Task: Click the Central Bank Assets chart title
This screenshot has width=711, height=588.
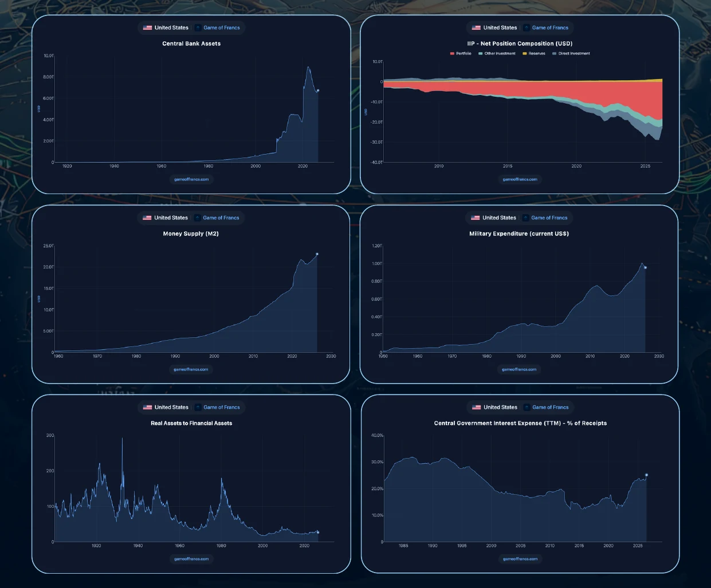Action: [191, 44]
